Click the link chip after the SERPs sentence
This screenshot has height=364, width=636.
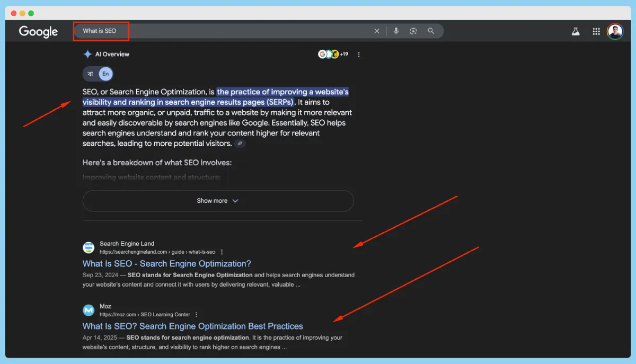click(x=240, y=143)
